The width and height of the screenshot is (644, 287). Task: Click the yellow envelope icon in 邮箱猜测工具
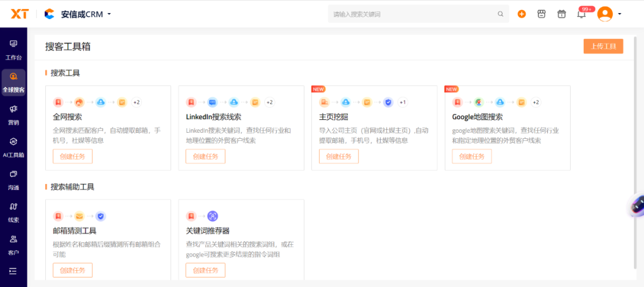click(79, 216)
